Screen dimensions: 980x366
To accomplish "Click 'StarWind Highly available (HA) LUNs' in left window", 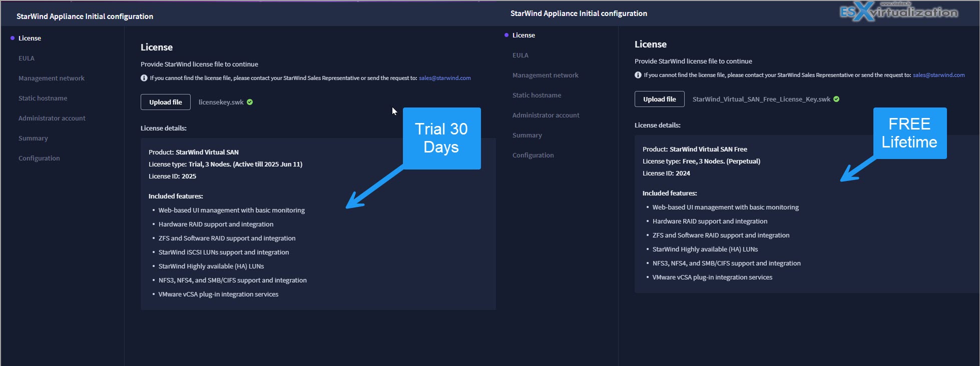I will coord(211,266).
